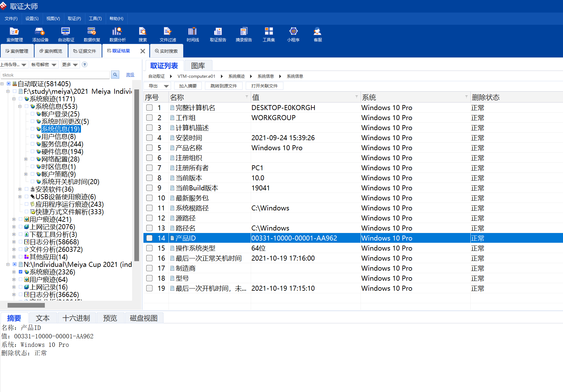Image resolution: width=563 pixels, height=392 pixels.
Task: Expand the 网络配置(28) tree node
Action: pos(26,159)
